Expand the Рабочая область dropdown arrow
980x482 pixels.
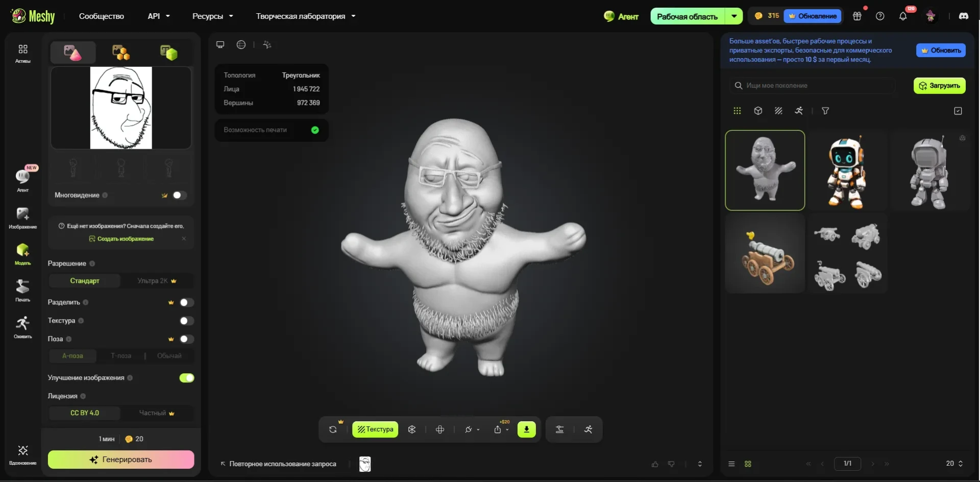[x=734, y=16]
